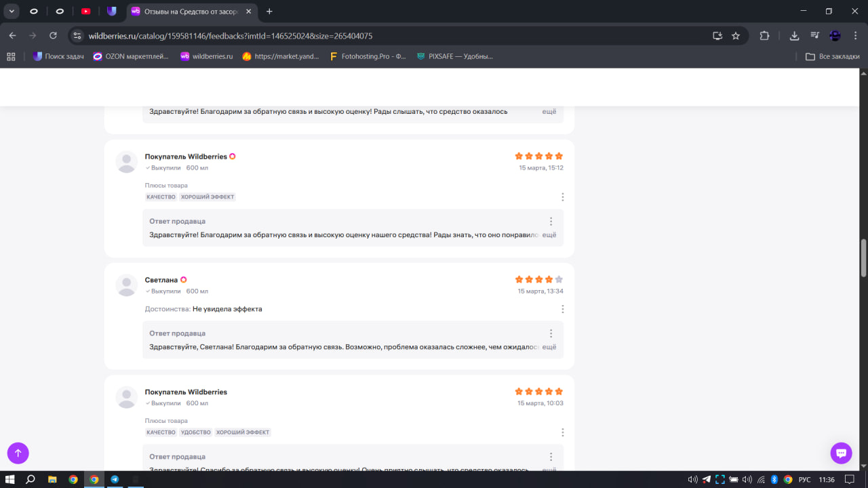Viewport: 868px width, 488px height.
Task: Switch the 'РУС' input language indicator
Action: 804,479
